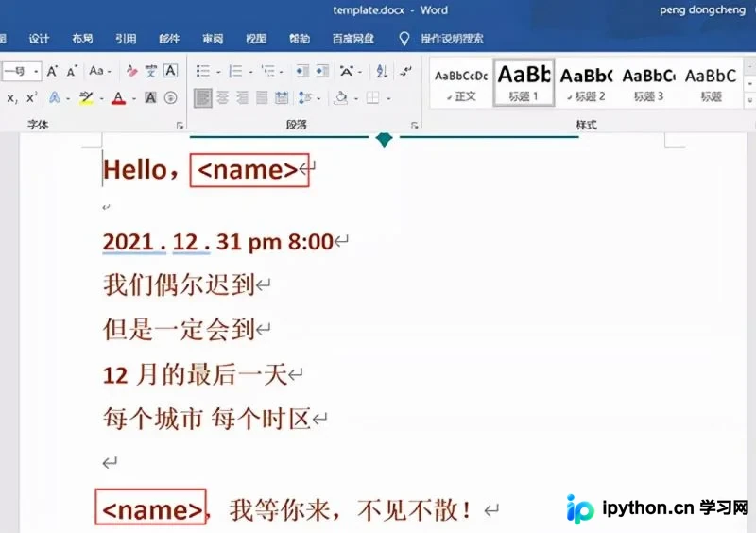This screenshot has width=756, height=533.
Task: Open the 审阅 ribbon tab
Action: [213, 39]
